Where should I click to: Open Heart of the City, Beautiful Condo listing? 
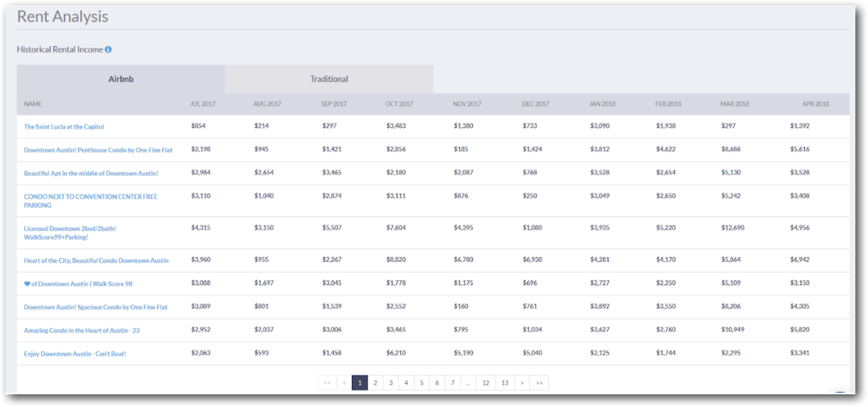pos(96,261)
